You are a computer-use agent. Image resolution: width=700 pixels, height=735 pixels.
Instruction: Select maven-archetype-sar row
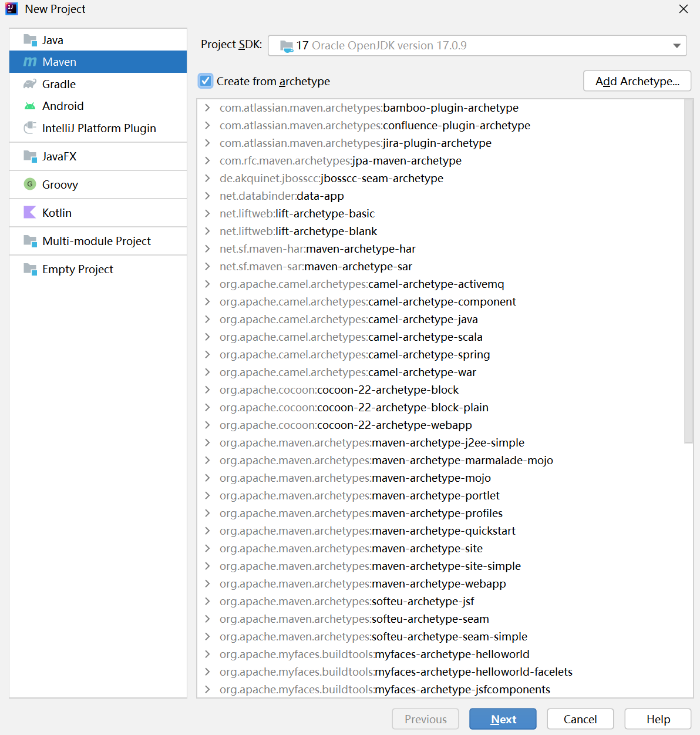coord(440,266)
